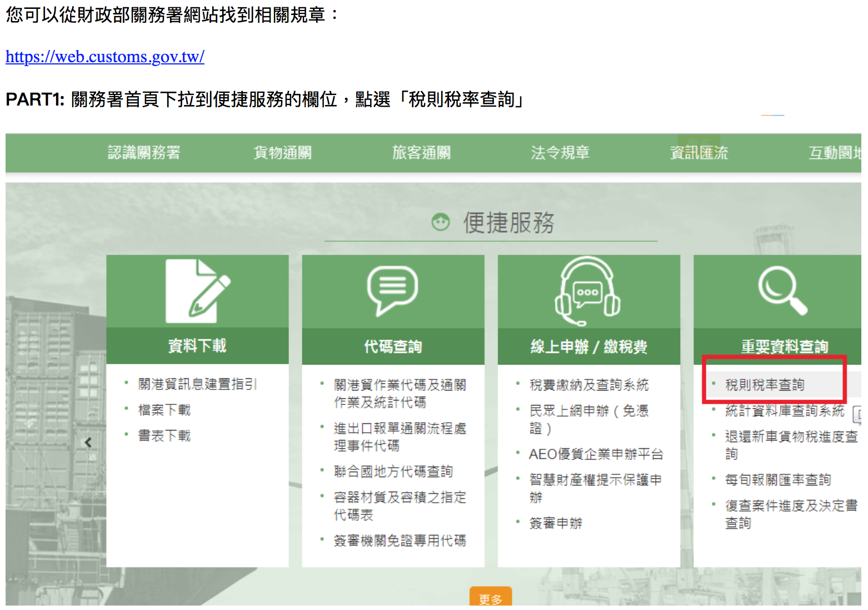868x610 pixels.
Task: Open the 貨物通關 menu
Action: [282, 153]
